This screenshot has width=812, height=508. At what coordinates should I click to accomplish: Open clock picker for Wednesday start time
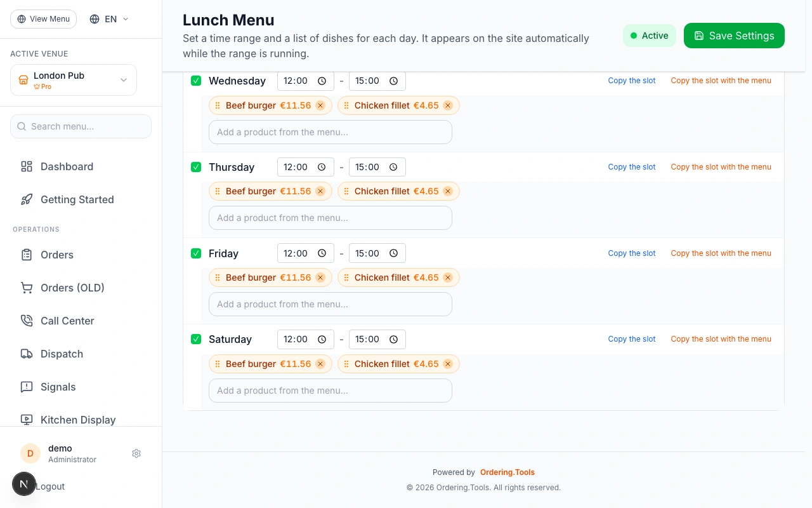pos(322,81)
